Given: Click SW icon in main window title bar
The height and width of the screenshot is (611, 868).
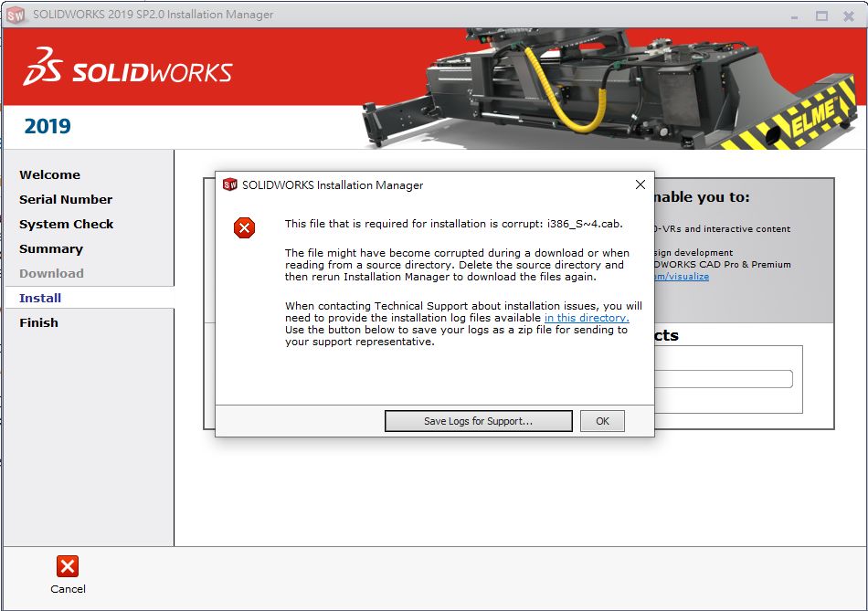Looking at the screenshot, I should (x=16, y=15).
